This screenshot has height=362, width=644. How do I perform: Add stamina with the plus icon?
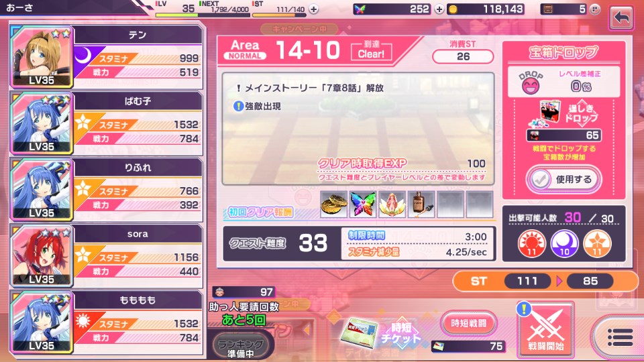(x=314, y=9)
